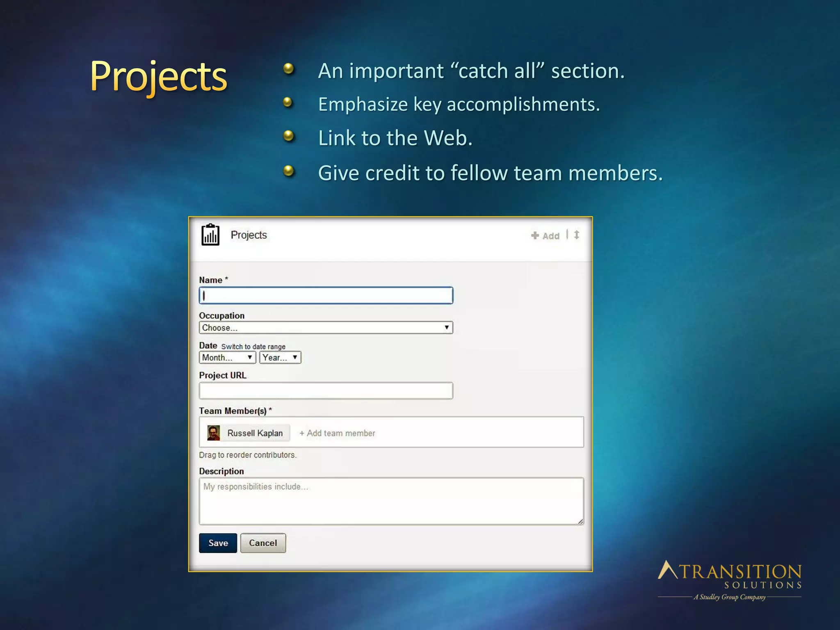Click into the Description text area
The width and height of the screenshot is (840, 630).
[x=391, y=501]
